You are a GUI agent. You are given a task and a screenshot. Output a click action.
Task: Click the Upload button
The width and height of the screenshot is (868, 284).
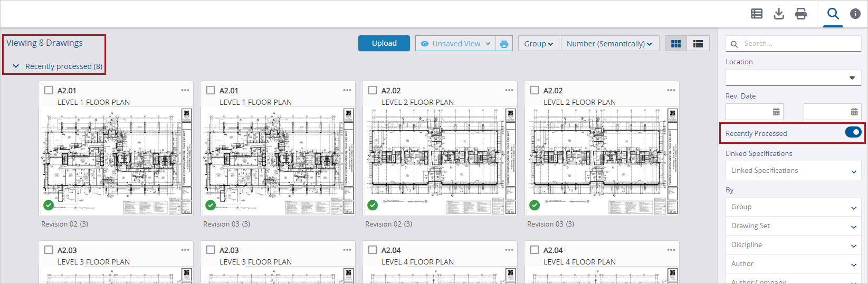pyautogui.click(x=384, y=43)
